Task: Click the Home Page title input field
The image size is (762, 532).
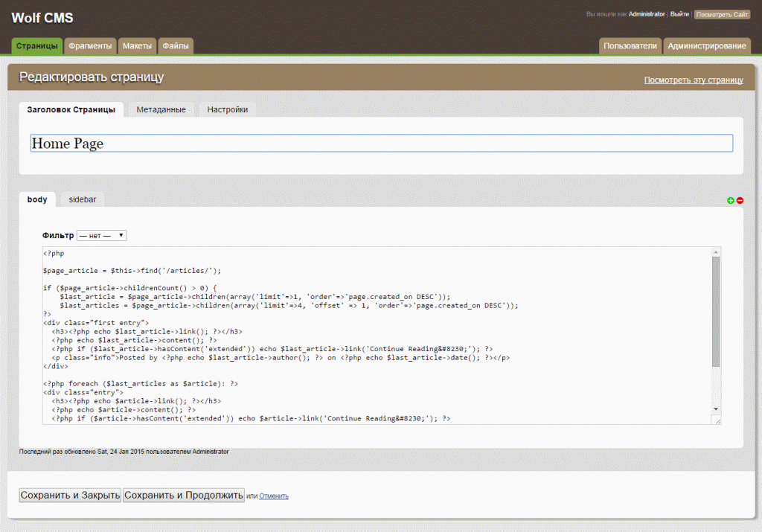Action: coord(381,144)
